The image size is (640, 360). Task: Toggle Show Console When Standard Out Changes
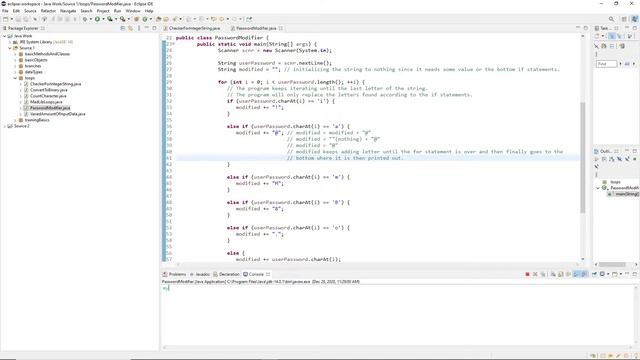tap(576, 274)
